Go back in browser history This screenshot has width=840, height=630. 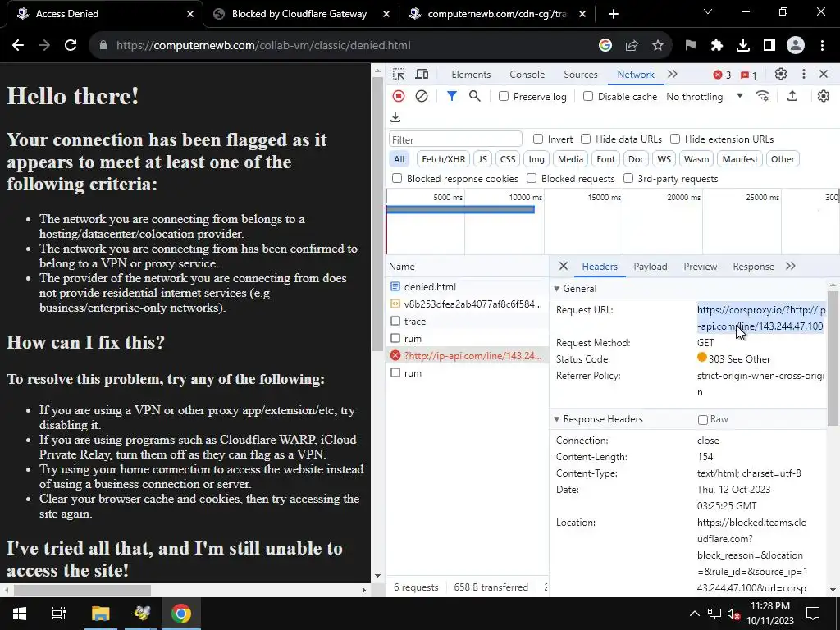[x=18, y=45]
